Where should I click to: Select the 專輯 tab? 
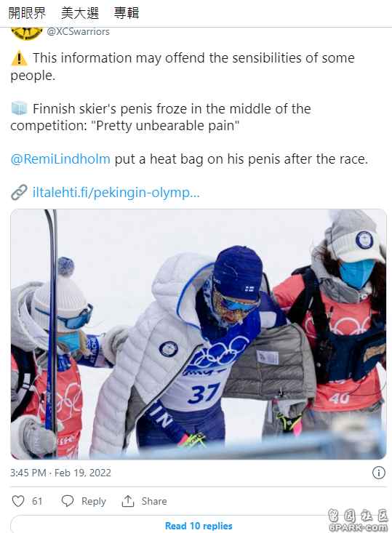[127, 13]
